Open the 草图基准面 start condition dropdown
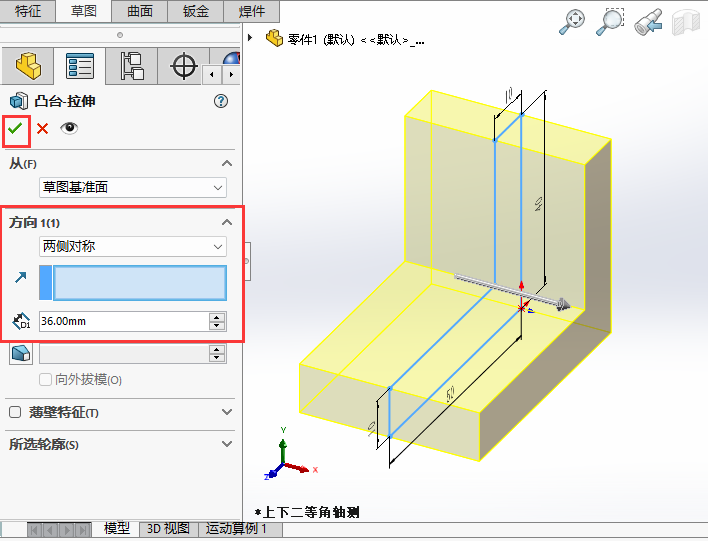Screen dimensions: 708x541 133,187
